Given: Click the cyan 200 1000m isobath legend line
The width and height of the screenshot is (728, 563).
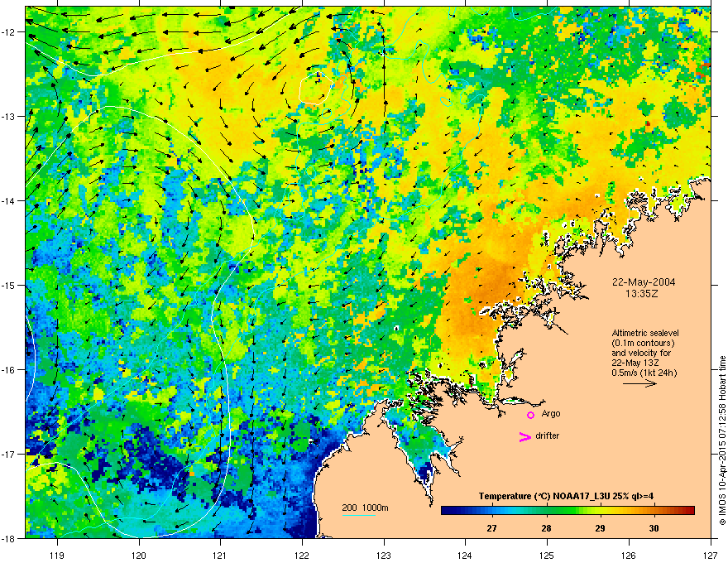Looking at the screenshot, I should pyautogui.click(x=359, y=515).
